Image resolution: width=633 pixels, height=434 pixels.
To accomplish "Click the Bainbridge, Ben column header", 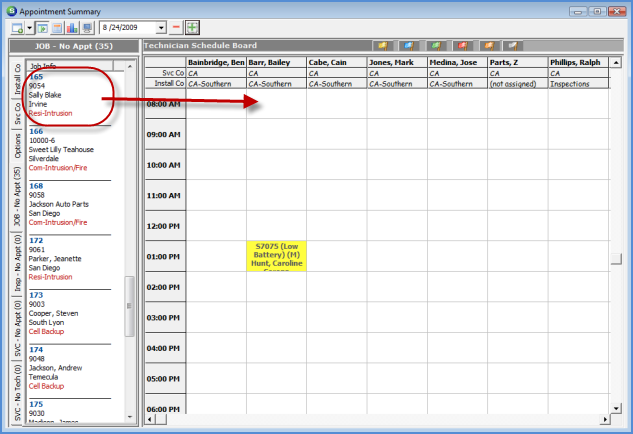I will tap(216, 62).
